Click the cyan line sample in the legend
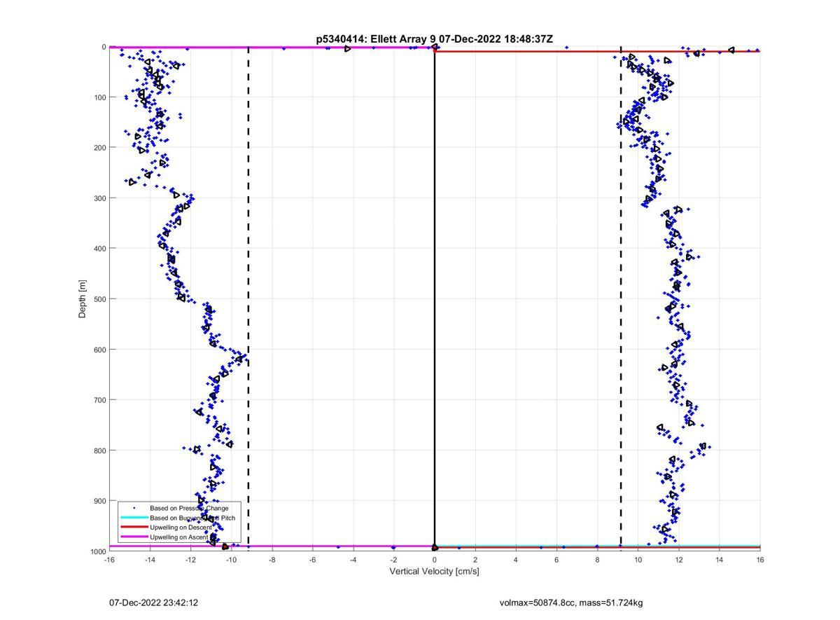 134,518
